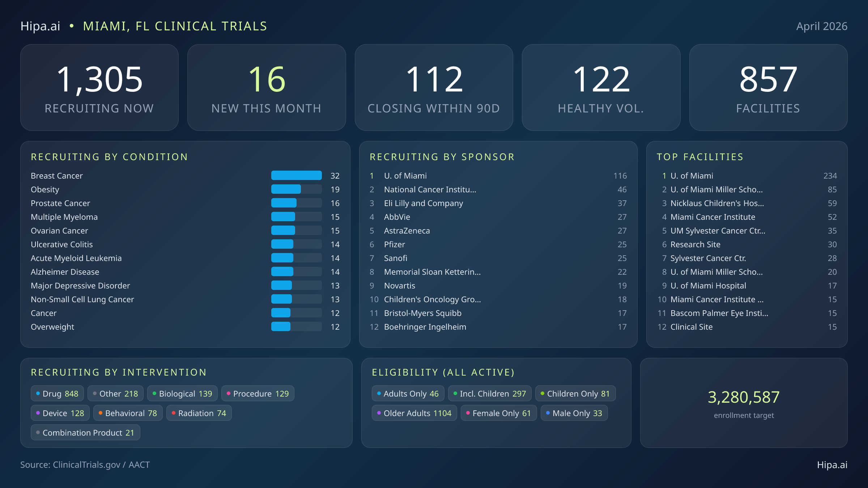
Task: Select the Alzheimer Disease condition
Action: coord(185,271)
